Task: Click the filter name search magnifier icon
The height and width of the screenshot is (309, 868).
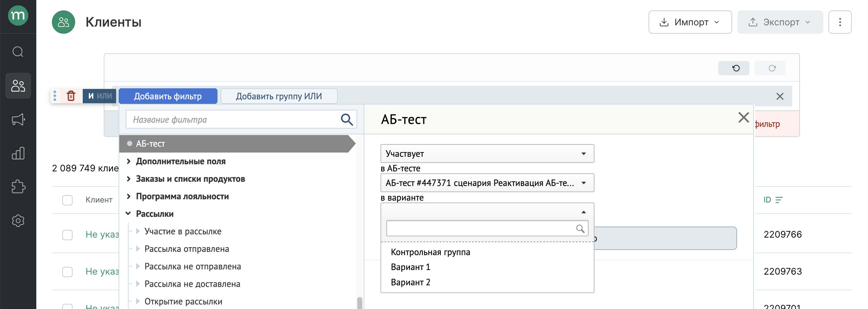Action: (346, 119)
